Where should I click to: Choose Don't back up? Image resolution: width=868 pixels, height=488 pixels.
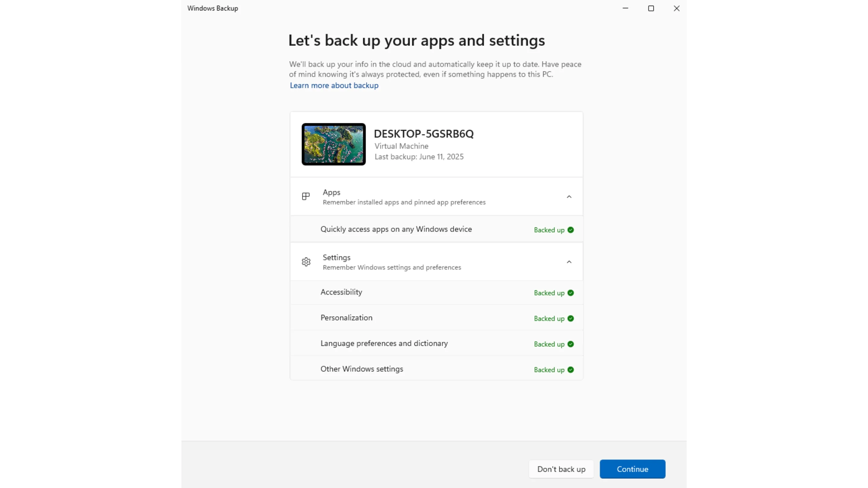coord(561,469)
